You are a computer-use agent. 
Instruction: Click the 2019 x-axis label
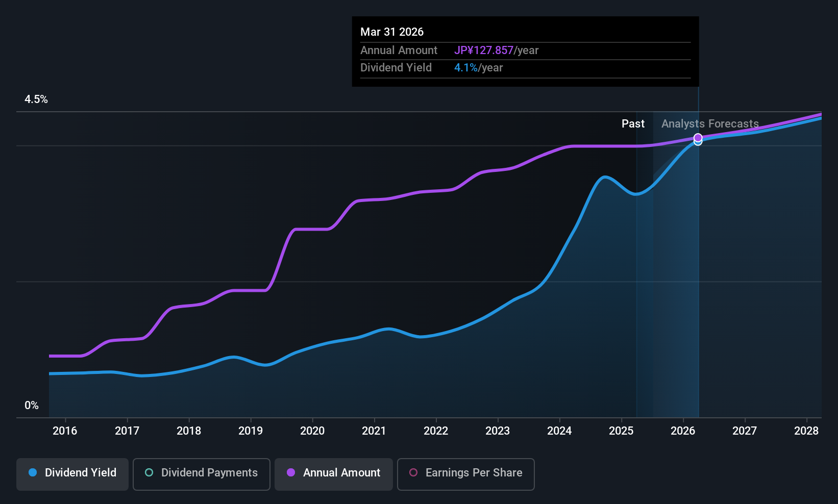(x=251, y=431)
